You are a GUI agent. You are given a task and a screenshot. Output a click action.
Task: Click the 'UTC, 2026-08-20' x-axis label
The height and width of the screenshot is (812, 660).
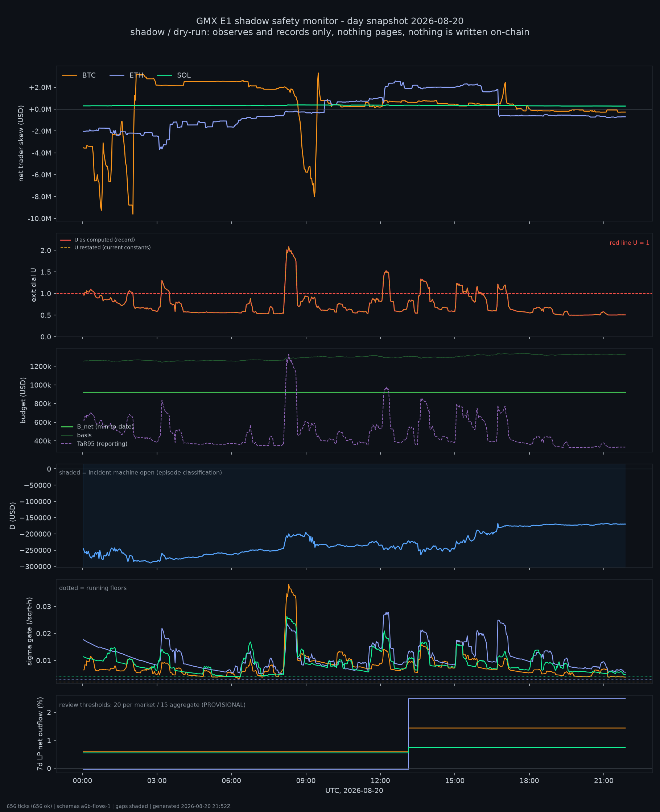354,791
